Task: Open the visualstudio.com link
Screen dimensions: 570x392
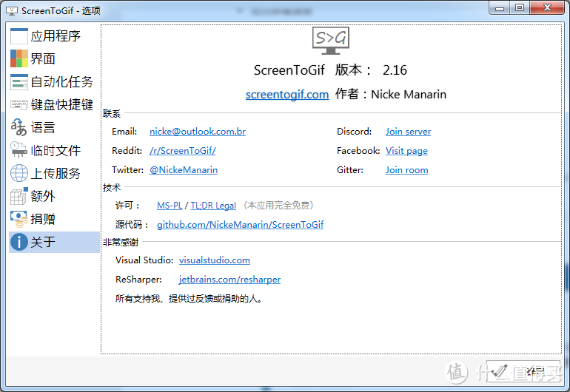Action: point(215,260)
